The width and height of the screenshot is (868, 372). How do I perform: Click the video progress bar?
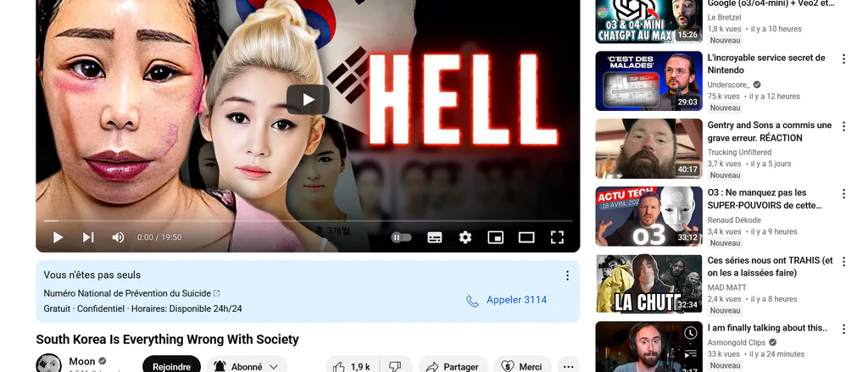308,221
